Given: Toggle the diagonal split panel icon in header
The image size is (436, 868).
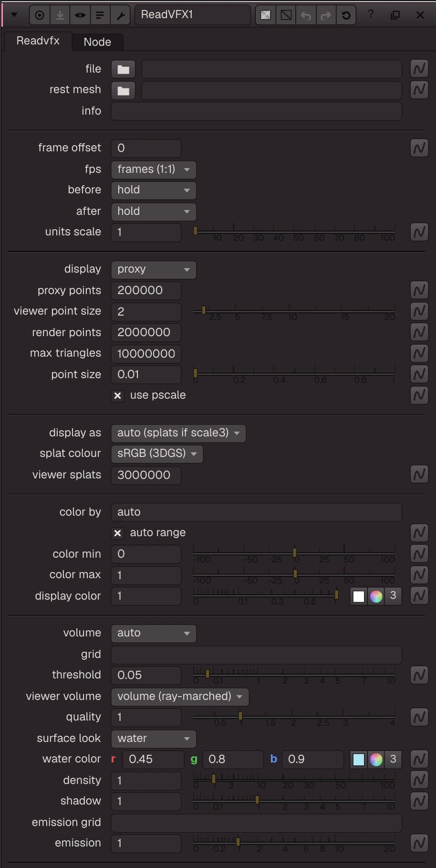Looking at the screenshot, I should click(x=286, y=15).
